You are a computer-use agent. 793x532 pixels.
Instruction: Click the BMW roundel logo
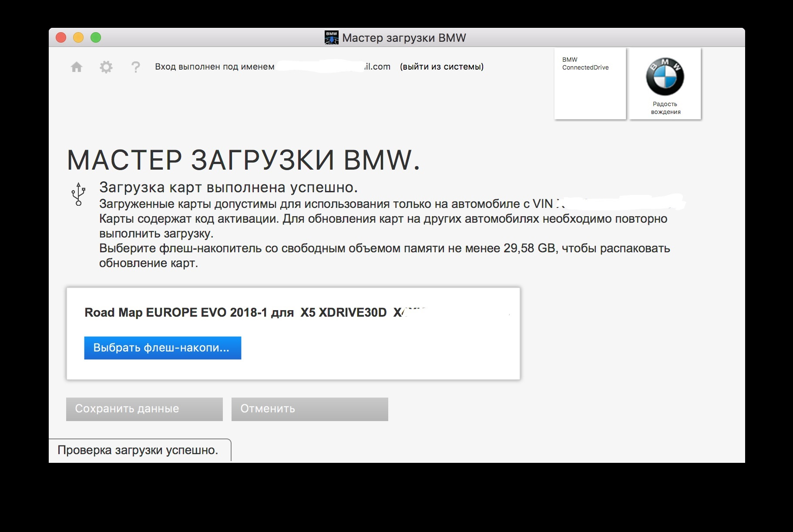click(x=665, y=77)
